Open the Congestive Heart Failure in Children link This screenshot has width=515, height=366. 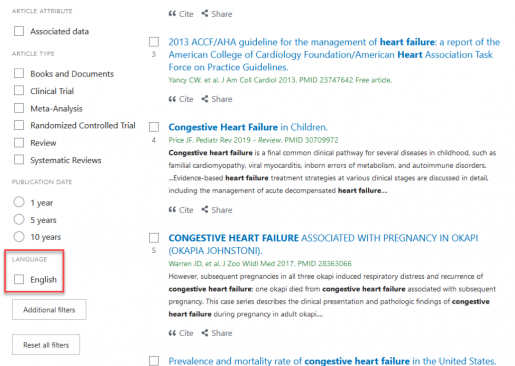tap(248, 127)
